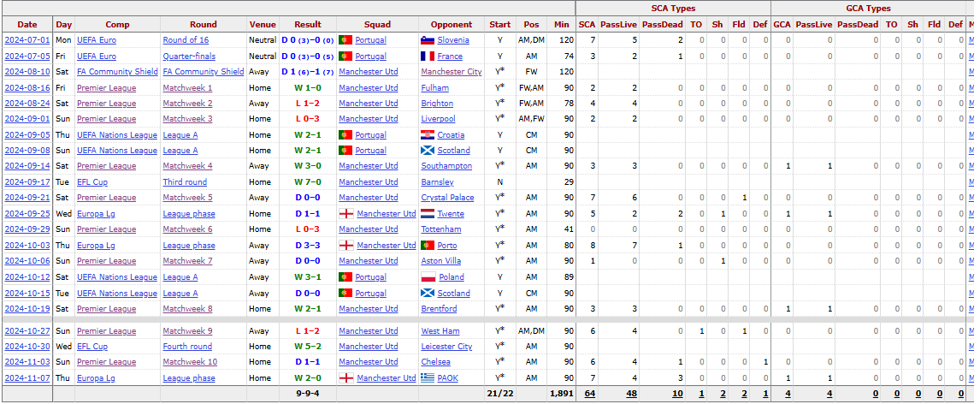Sort table by the Date column header

[x=27, y=24]
